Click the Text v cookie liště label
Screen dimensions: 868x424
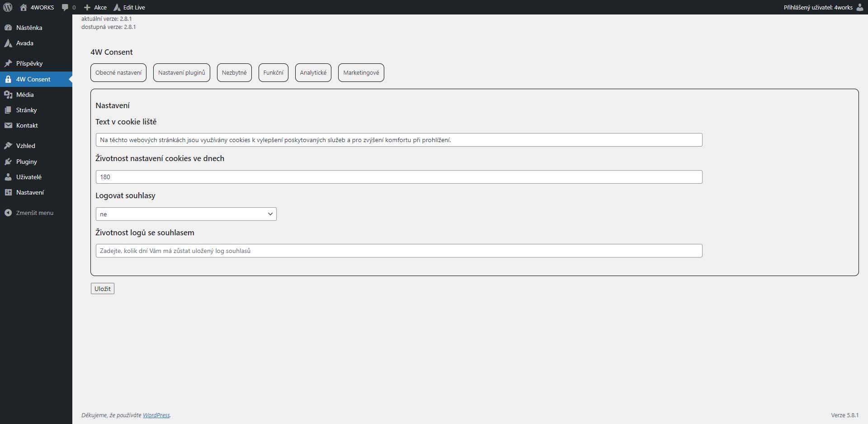pos(126,122)
